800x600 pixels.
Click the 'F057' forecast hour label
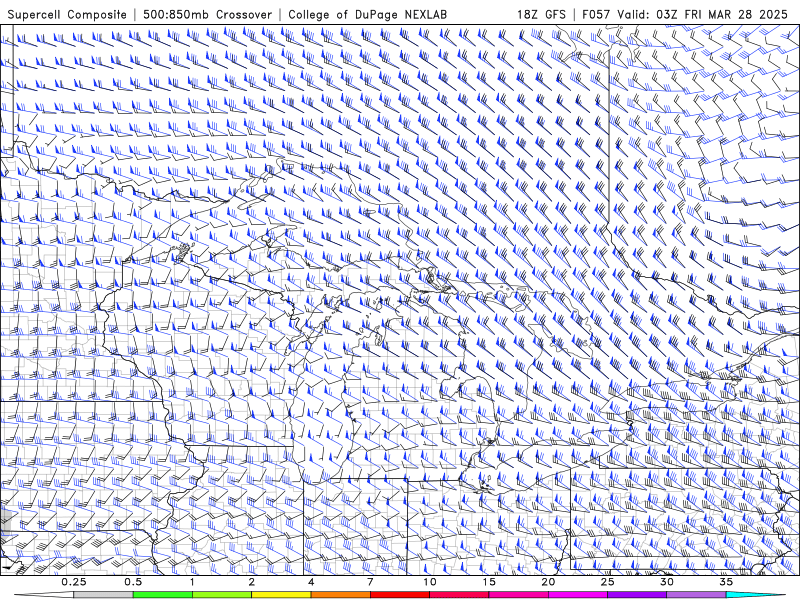[x=596, y=14]
